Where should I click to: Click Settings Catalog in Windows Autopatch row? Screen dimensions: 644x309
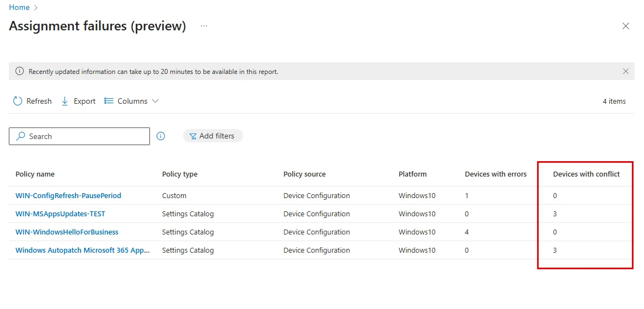point(187,250)
